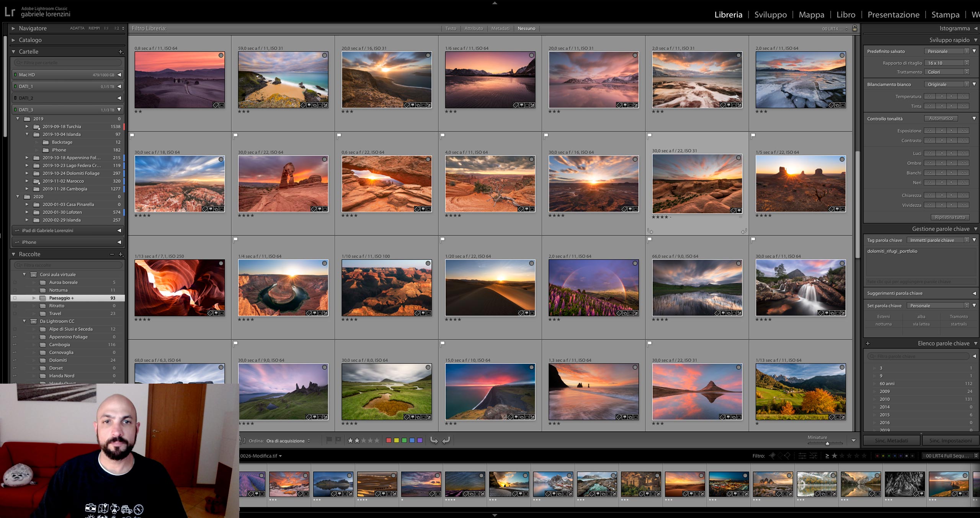This screenshot has height=518, width=980.
Task: Rotate right arrow on Monument Valley dunes cell
Action: (x=743, y=231)
